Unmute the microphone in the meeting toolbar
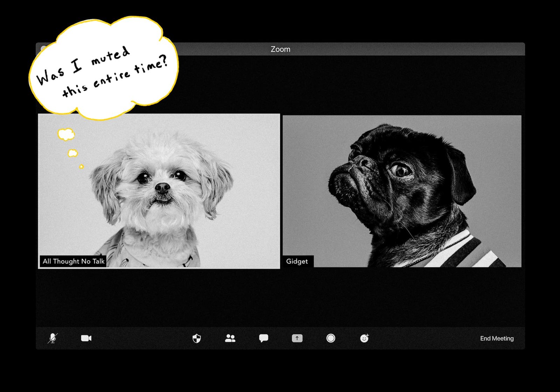Screen dimensions: 560x392 [52, 338]
